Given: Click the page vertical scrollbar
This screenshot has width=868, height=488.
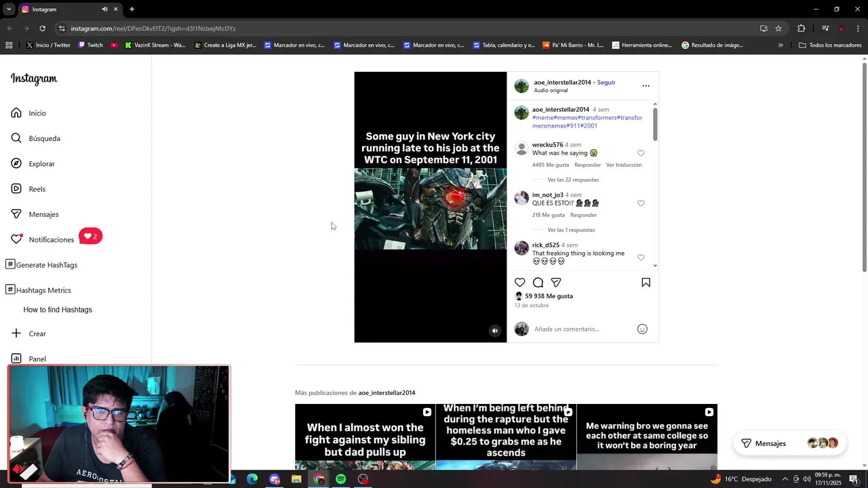Looking at the screenshot, I should coord(864,166).
